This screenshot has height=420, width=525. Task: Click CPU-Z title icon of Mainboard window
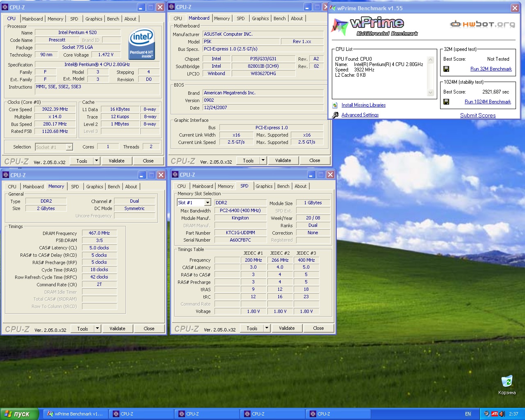[x=172, y=7]
